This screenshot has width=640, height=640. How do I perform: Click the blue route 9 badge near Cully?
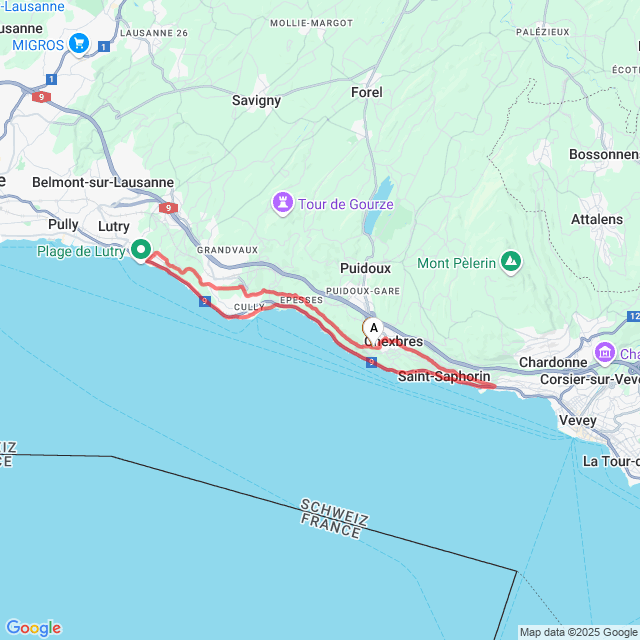(x=205, y=302)
